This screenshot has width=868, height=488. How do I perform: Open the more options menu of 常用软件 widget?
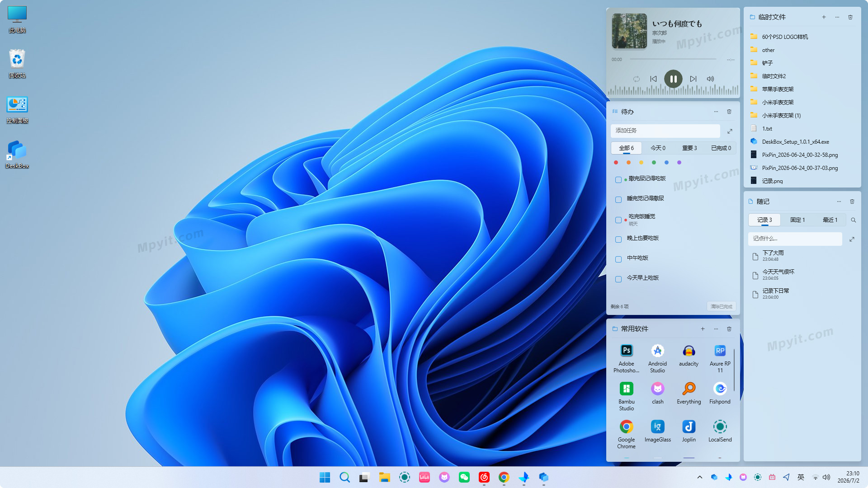(716, 329)
